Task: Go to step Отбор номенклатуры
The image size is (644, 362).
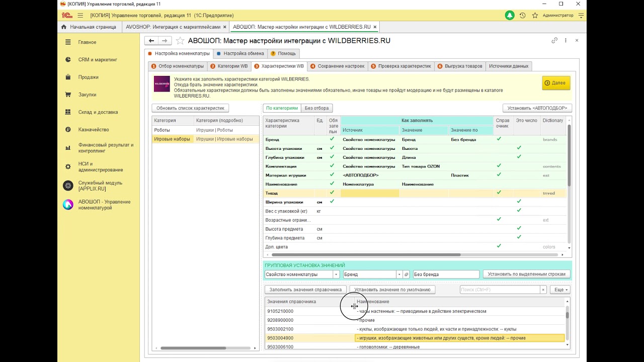Action: coord(178,66)
